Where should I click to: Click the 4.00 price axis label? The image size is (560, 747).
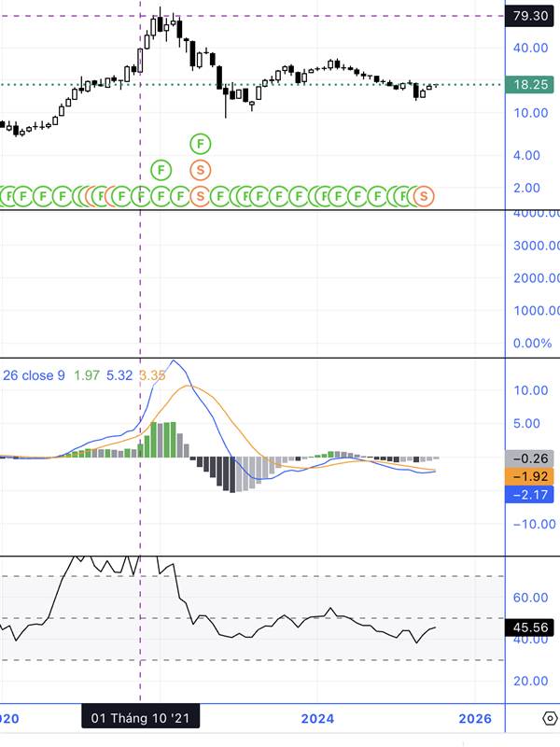coord(526,155)
